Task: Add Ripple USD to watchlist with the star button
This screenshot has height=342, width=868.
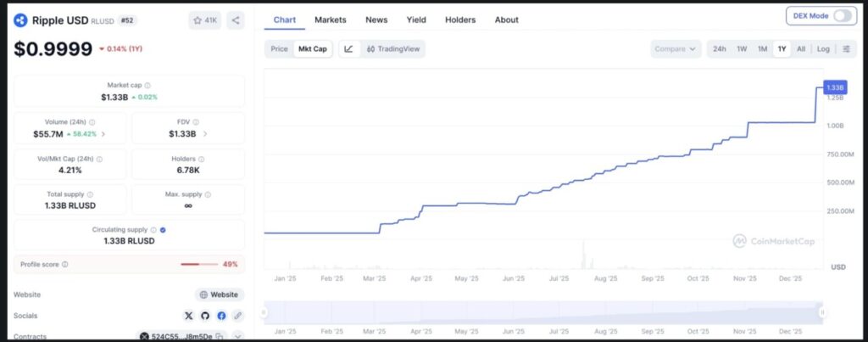Action: [x=204, y=20]
